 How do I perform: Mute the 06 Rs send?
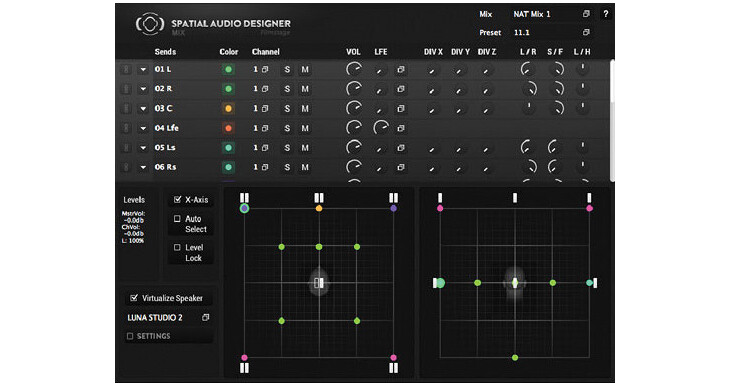click(305, 167)
